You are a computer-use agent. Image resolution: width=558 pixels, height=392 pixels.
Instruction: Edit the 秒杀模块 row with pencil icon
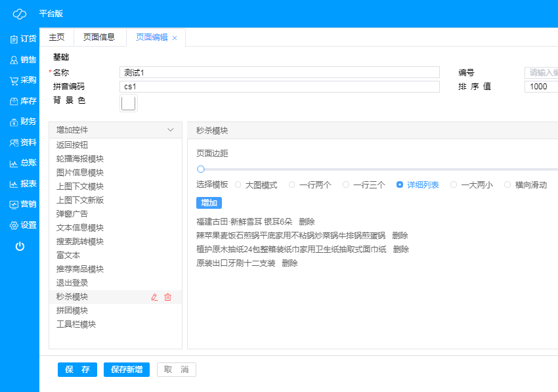154,297
